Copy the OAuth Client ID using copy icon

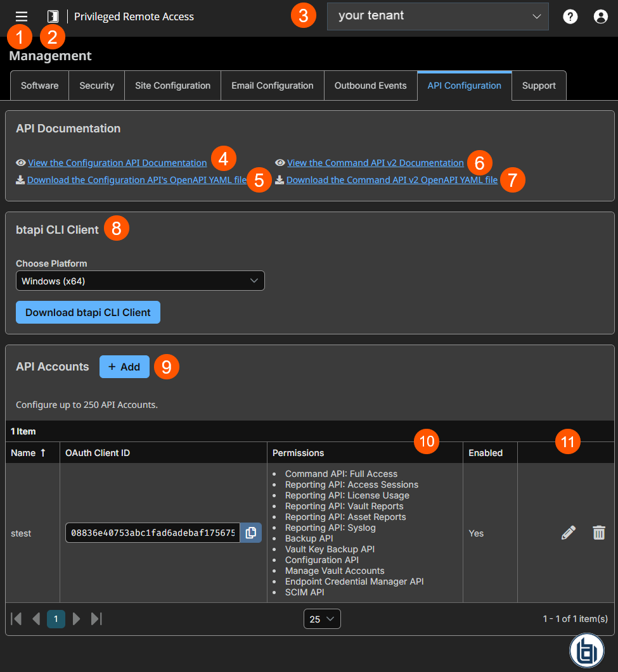(251, 533)
